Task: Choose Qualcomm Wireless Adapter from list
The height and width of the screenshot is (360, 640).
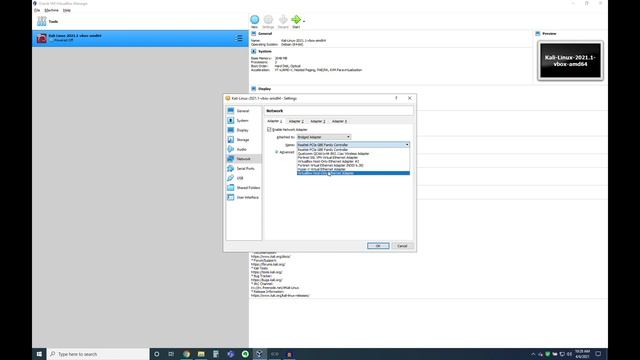Action: pyautogui.click(x=353, y=153)
